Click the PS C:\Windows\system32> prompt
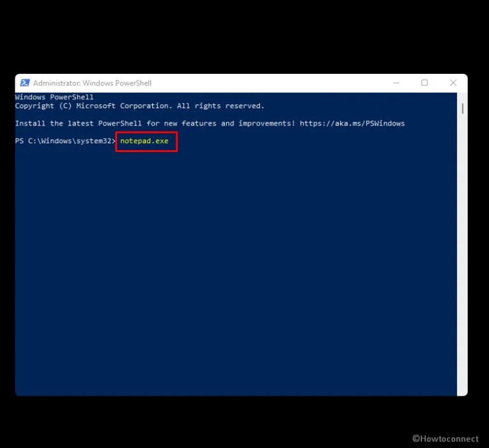The image size is (489, 448). pos(65,141)
